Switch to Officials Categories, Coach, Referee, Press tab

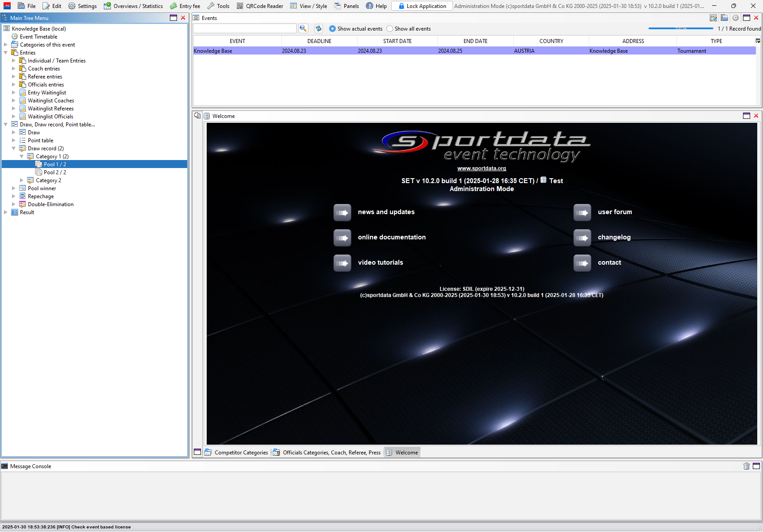point(327,452)
